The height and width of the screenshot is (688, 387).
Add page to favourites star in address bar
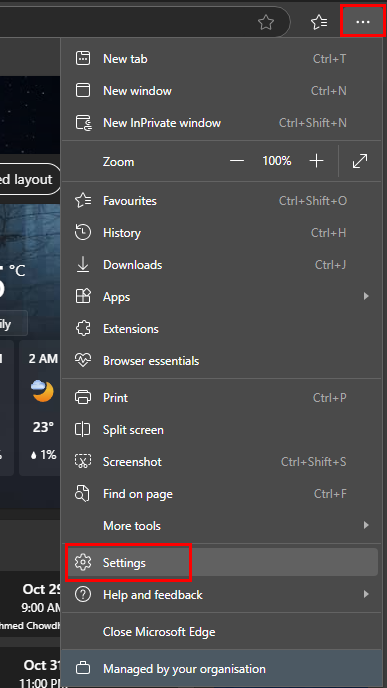(266, 22)
